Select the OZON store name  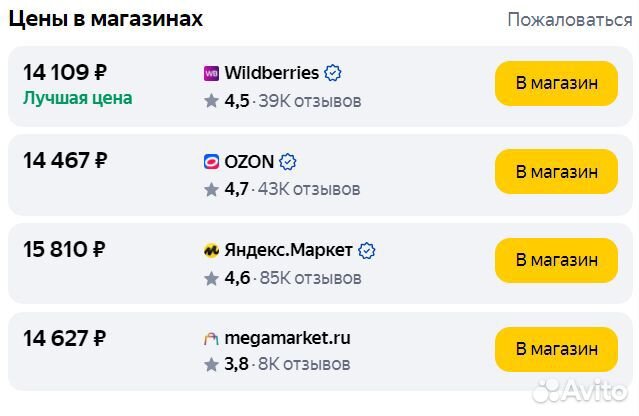pyautogui.click(x=249, y=162)
